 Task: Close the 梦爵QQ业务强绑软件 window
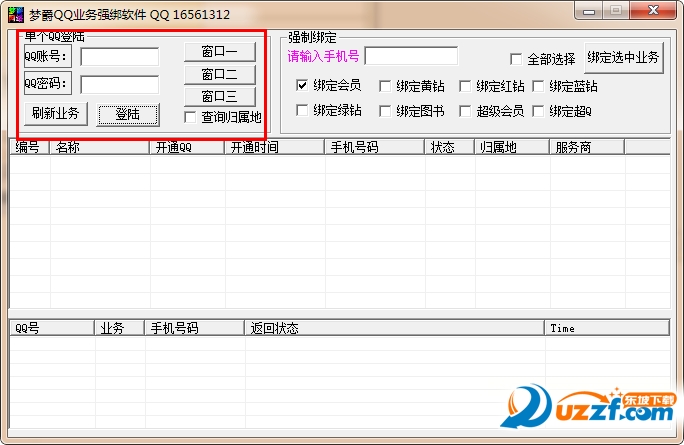coord(653,11)
